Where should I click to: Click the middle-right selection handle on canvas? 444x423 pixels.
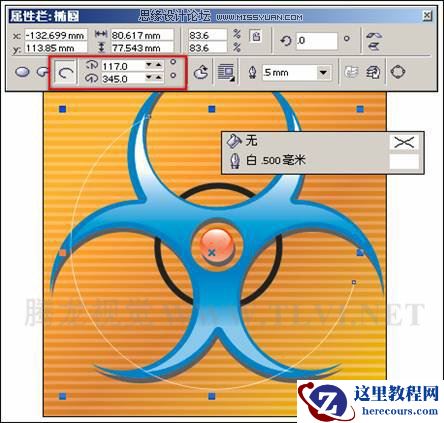pyautogui.click(x=360, y=253)
